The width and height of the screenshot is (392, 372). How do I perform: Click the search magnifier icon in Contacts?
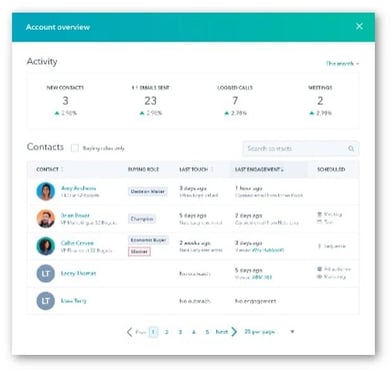click(351, 148)
